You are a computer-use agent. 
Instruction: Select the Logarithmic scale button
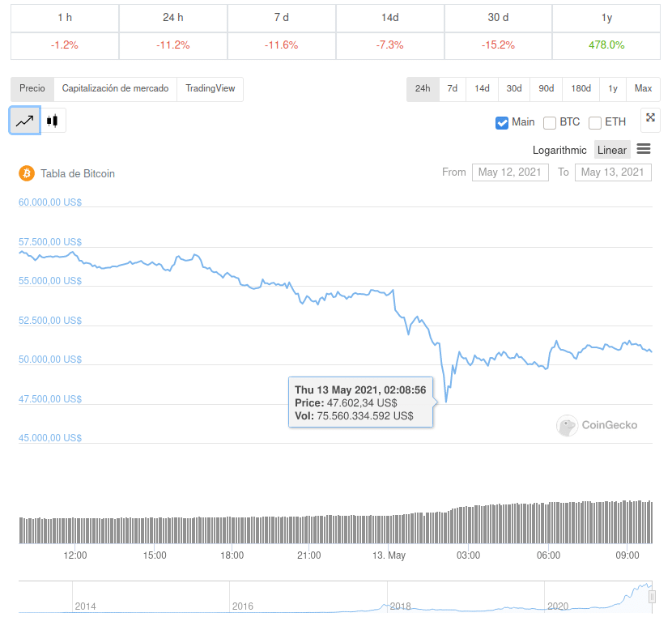tap(559, 150)
